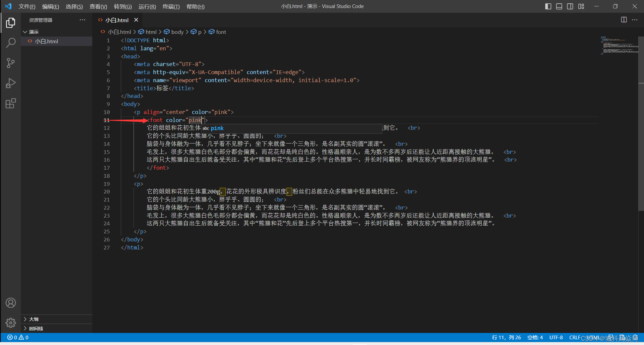This screenshot has width=644, height=345.
Task: Click 行 11, 列 26 to go to line
Action: (506, 337)
